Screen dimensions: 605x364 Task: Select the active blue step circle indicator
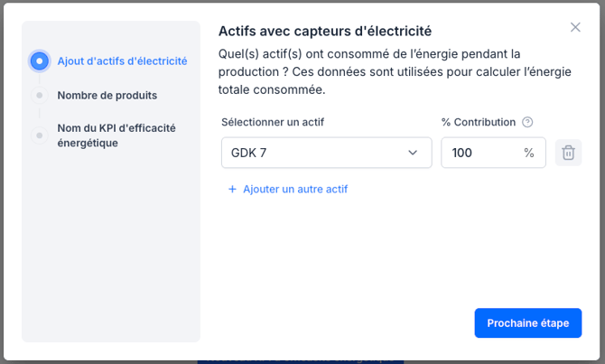[x=40, y=61]
